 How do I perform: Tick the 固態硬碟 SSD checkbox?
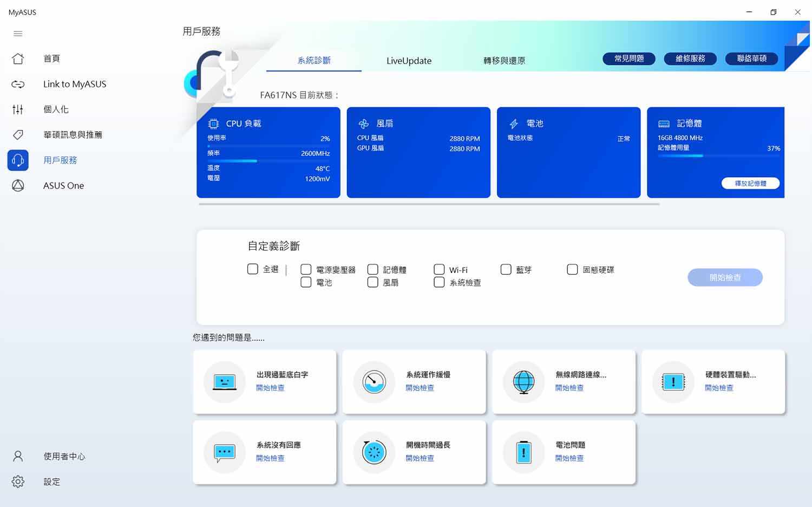tap(572, 269)
